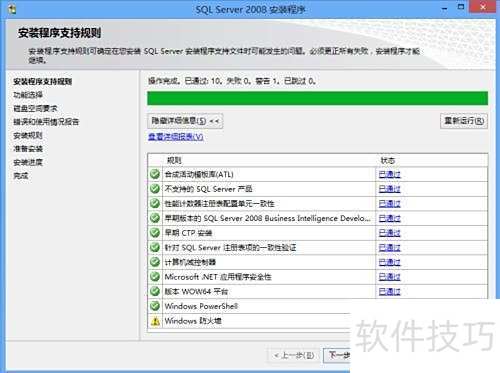Select the 安装规则 step in sidebar

tap(28, 135)
